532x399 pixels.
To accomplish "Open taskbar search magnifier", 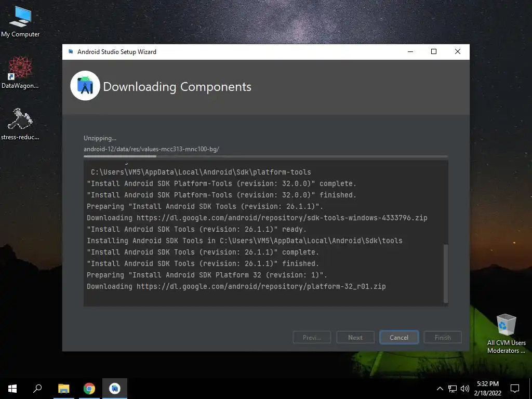I will (37, 389).
